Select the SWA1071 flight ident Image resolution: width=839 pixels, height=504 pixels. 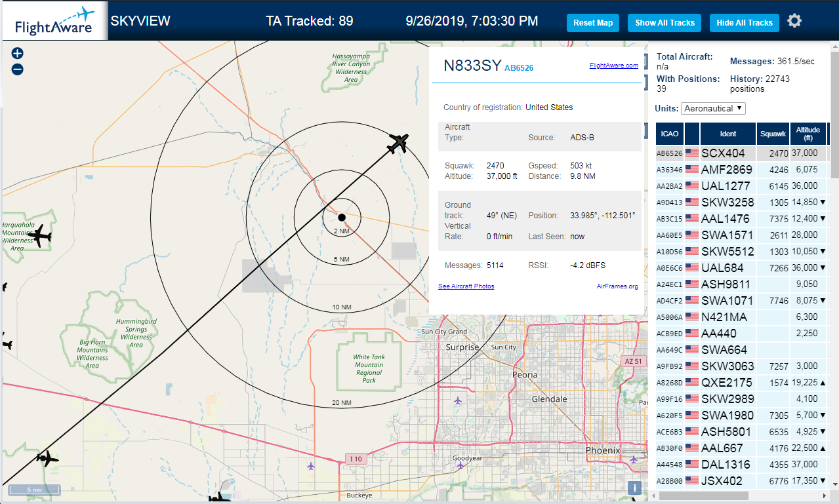[727, 300]
